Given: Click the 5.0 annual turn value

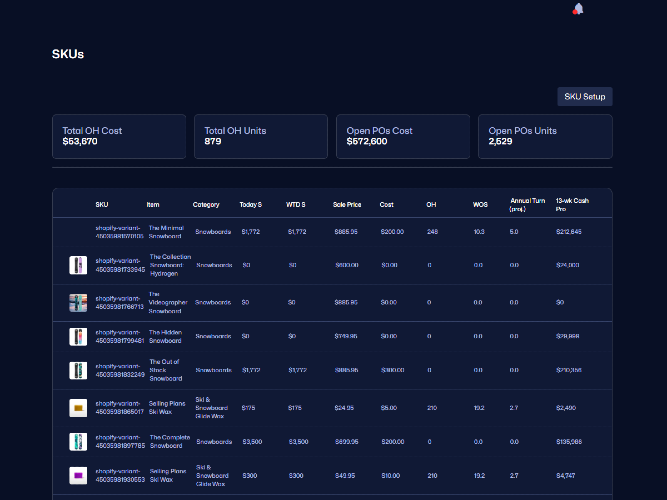Looking at the screenshot, I should 514,232.
